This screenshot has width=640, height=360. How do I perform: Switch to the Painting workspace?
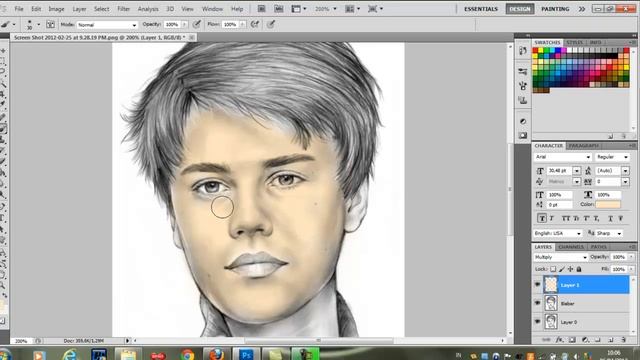click(x=555, y=9)
